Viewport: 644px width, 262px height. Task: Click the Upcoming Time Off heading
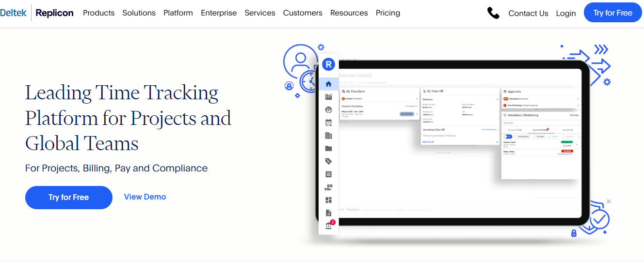pos(434,129)
